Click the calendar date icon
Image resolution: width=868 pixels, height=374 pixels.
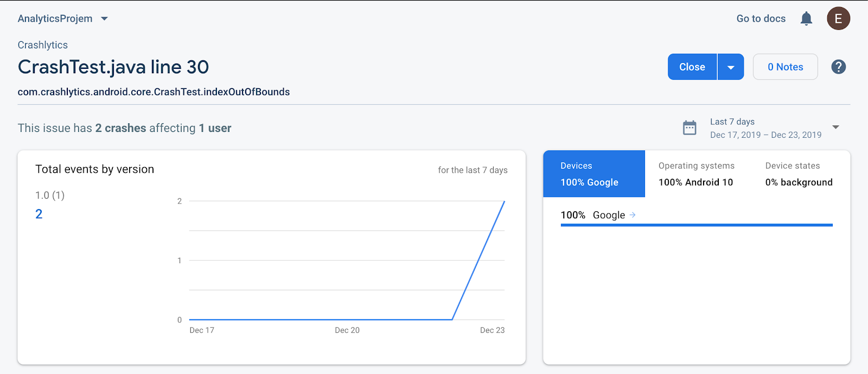tap(690, 128)
